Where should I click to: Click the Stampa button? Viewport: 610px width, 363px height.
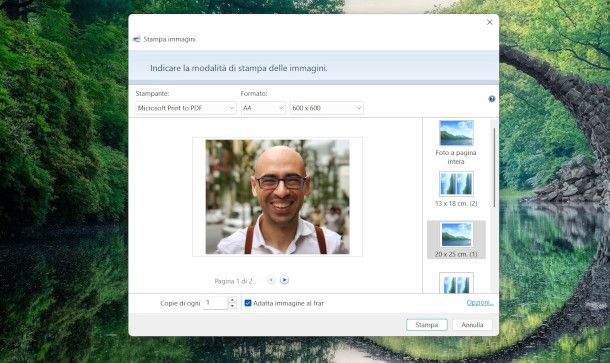pyautogui.click(x=427, y=324)
